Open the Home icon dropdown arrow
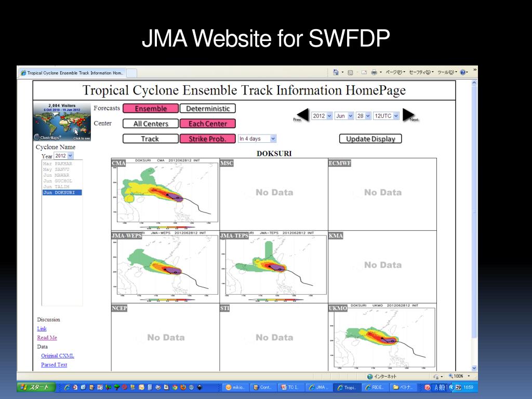 pyautogui.click(x=342, y=72)
